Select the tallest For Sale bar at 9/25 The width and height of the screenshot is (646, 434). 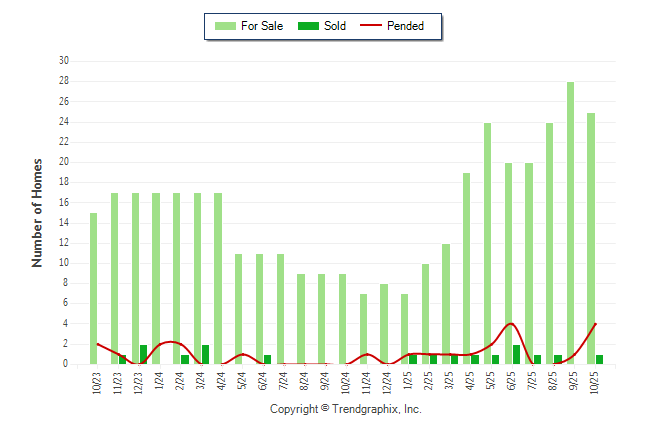[x=570, y=222]
